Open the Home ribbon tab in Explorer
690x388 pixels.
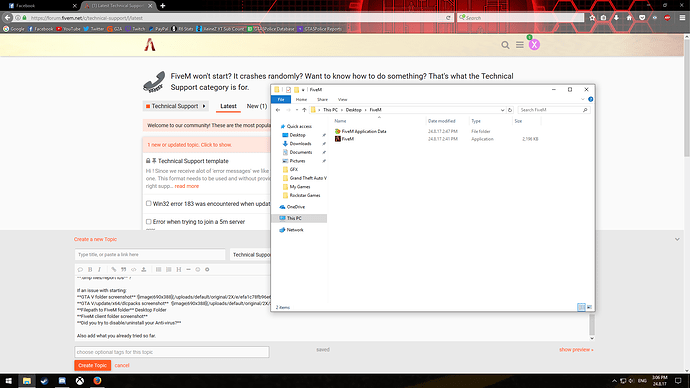click(301, 99)
